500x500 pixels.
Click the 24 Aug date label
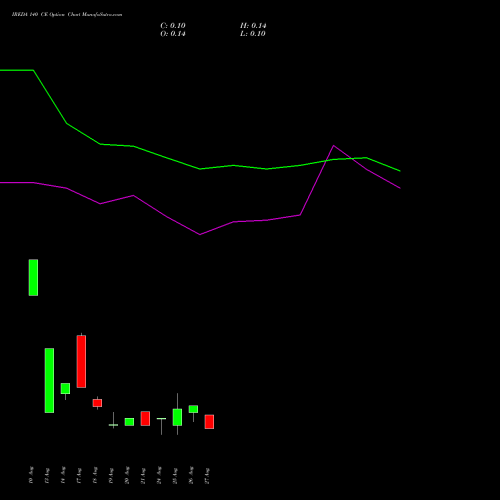(x=159, y=475)
